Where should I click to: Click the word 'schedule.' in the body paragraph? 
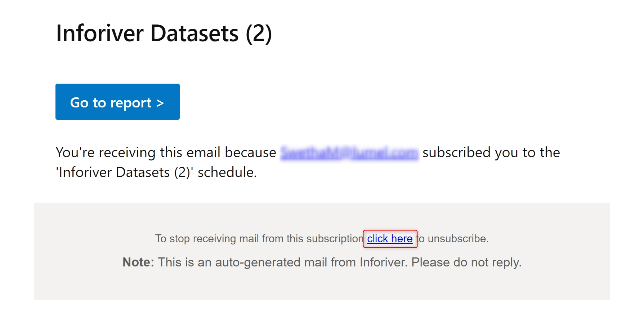pyautogui.click(x=227, y=172)
